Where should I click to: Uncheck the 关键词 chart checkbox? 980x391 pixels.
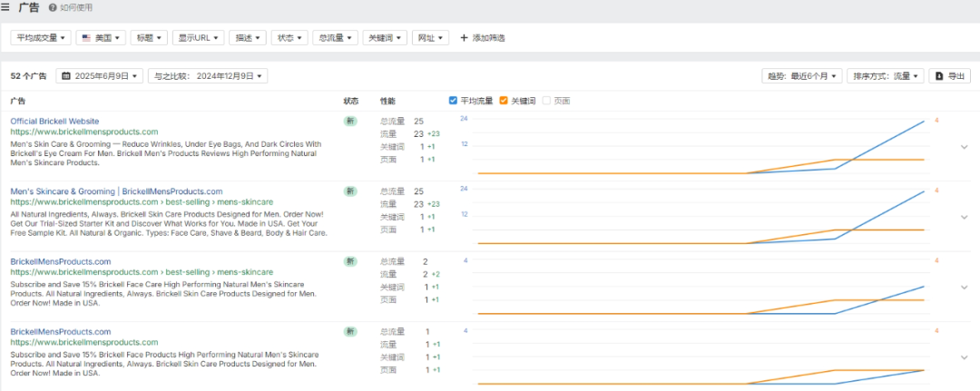point(504,101)
